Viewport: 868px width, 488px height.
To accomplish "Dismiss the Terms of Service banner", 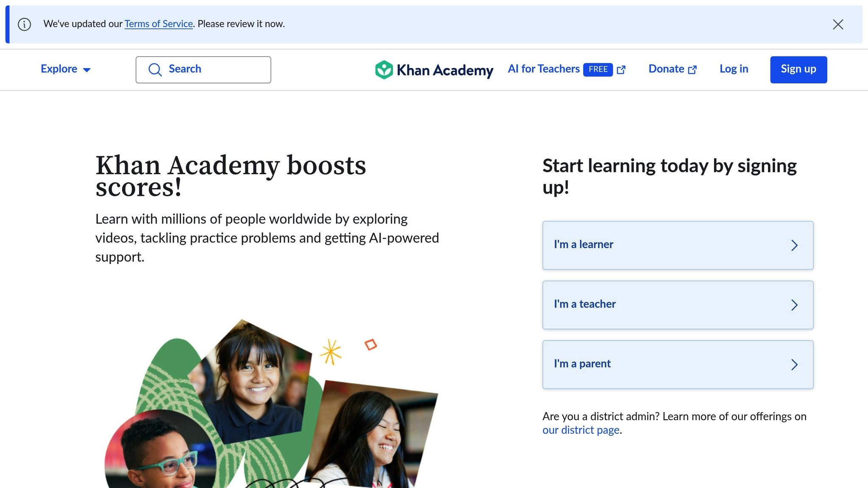I will point(838,24).
